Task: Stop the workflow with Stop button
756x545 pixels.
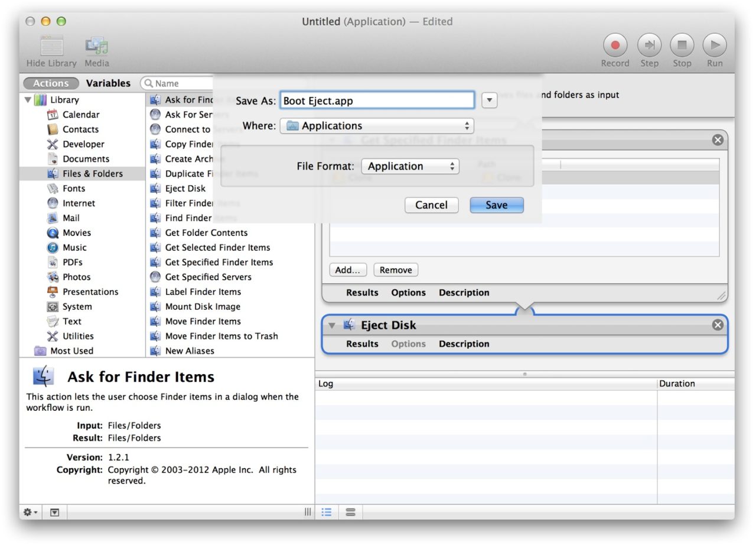Action: click(x=682, y=45)
